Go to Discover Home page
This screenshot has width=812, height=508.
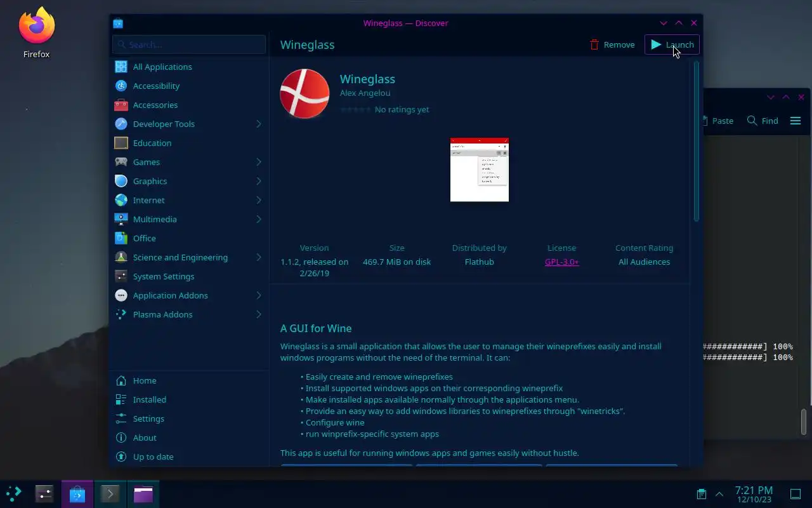click(x=189, y=380)
